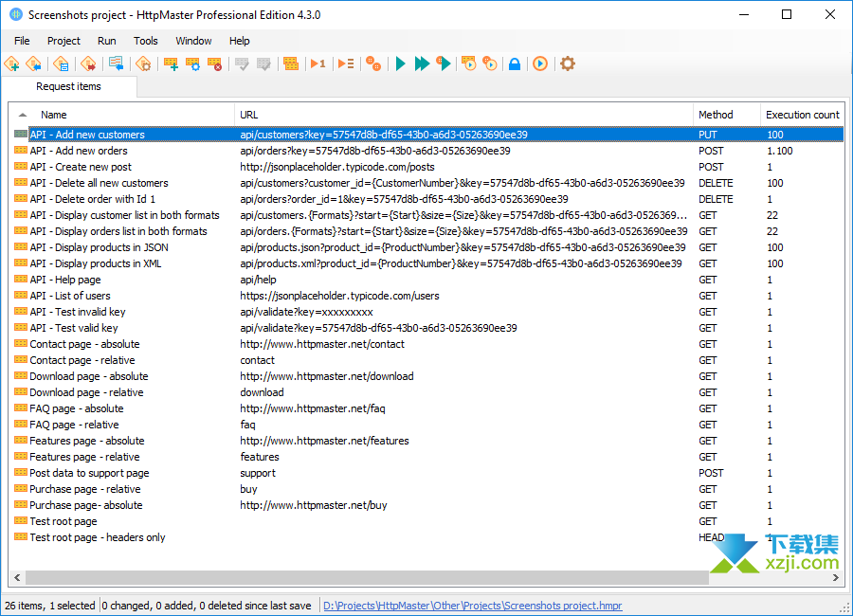Open the Tools menu

146,41
